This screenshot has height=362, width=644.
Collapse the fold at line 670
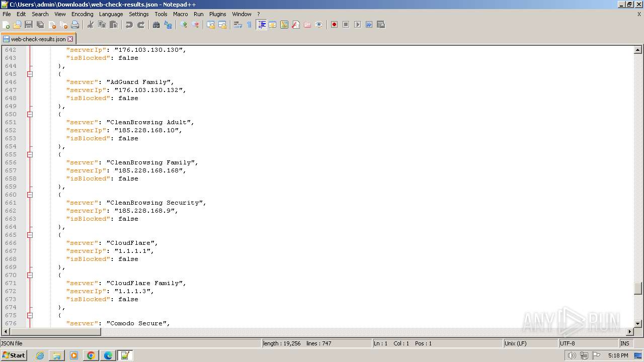30,275
